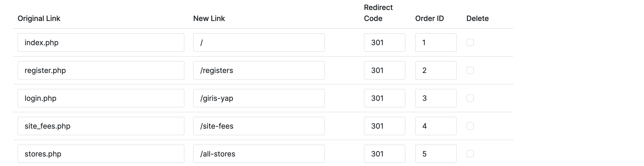The image size is (644, 166).
Task: Edit Order ID field showing 1
Action: coord(435,42)
